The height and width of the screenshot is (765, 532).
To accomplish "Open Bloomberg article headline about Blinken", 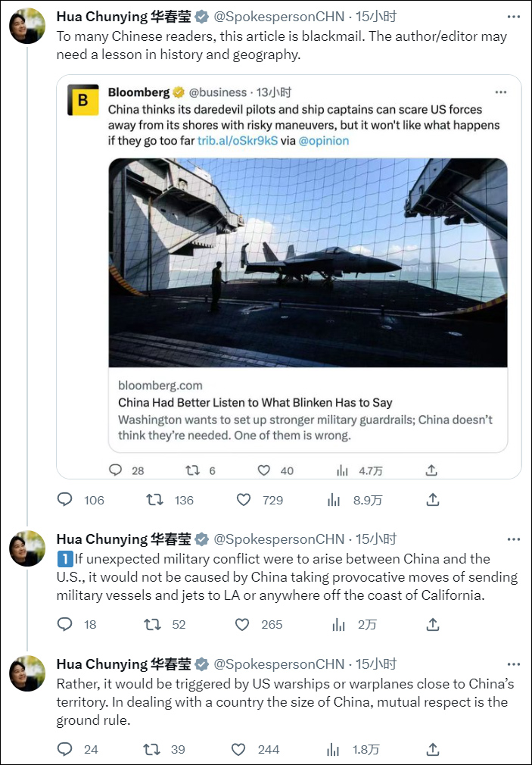I will pos(255,403).
